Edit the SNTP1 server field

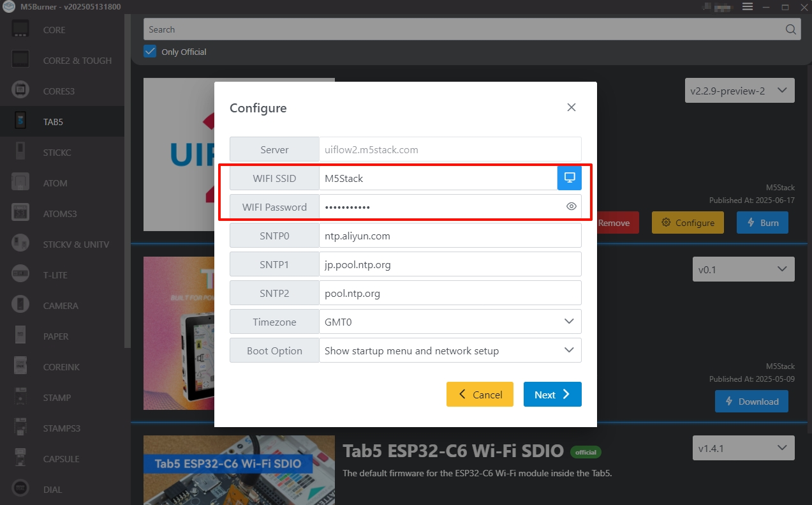click(x=450, y=264)
